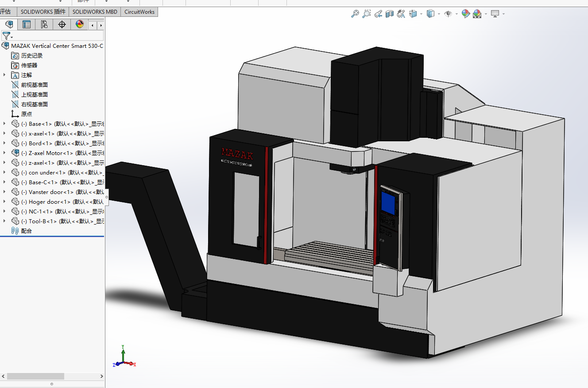This screenshot has height=388, width=588.
Task: Click the manager tabs scroll-left arrow
Action: tap(93, 25)
